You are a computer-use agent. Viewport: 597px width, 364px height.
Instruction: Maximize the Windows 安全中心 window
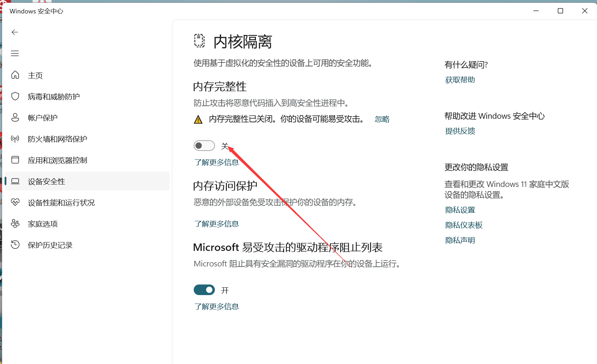point(560,11)
